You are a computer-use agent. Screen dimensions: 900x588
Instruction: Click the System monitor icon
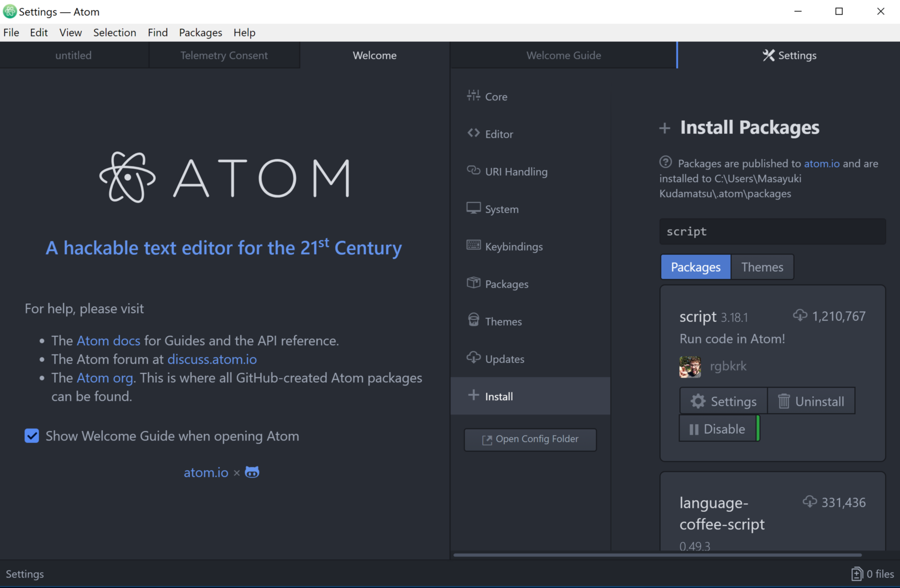point(473,208)
